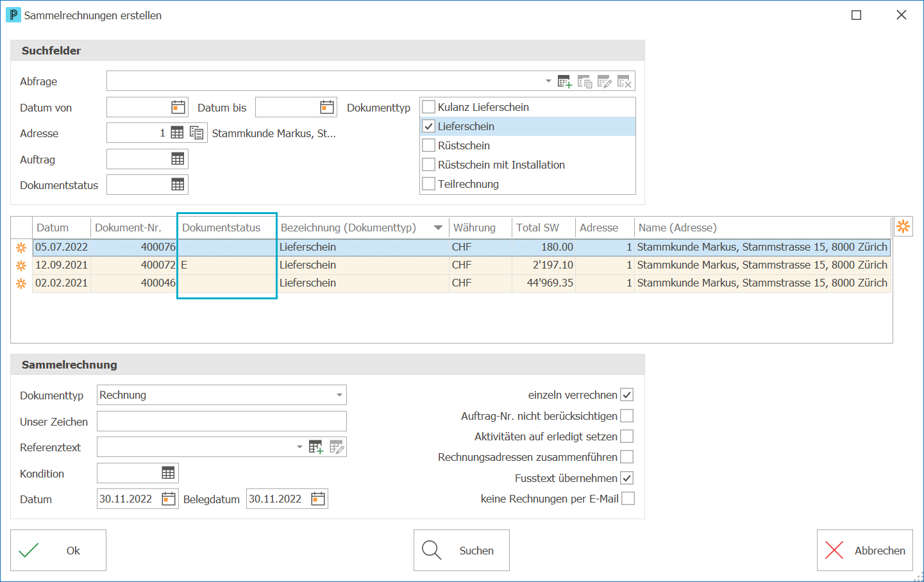Toggle the Fusstext übernehmen checkbox
Screen dimensions: 924x582
[x=627, y=478]
